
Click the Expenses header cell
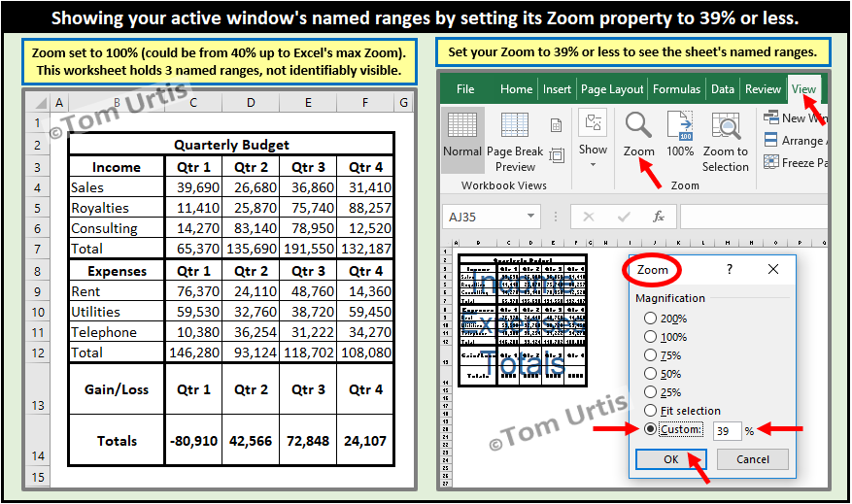[x=117, y=271]
